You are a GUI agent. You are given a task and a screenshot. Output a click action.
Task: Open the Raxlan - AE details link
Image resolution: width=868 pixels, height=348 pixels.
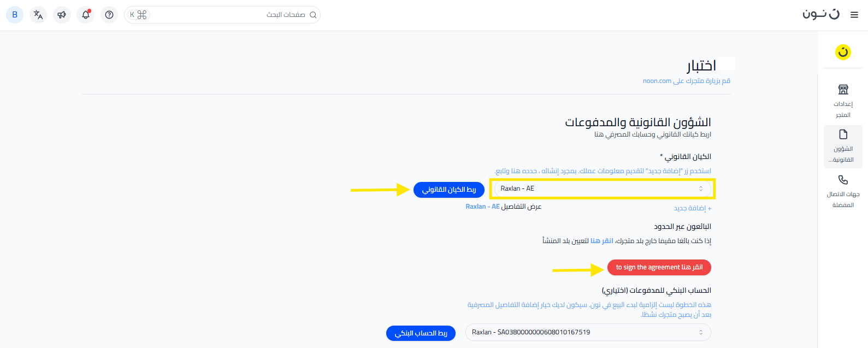coord(483,207)
